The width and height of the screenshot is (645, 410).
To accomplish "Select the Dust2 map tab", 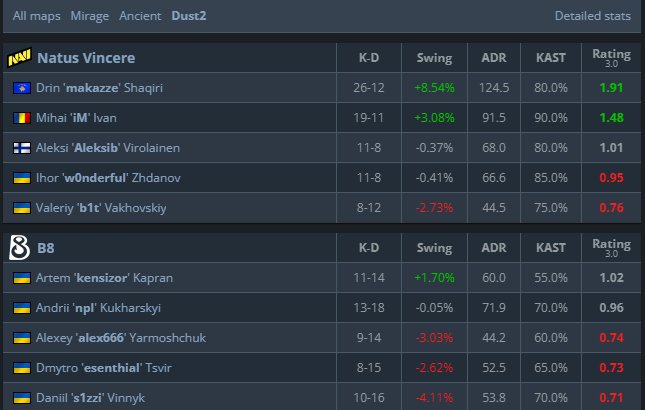I will coord(188,16).
